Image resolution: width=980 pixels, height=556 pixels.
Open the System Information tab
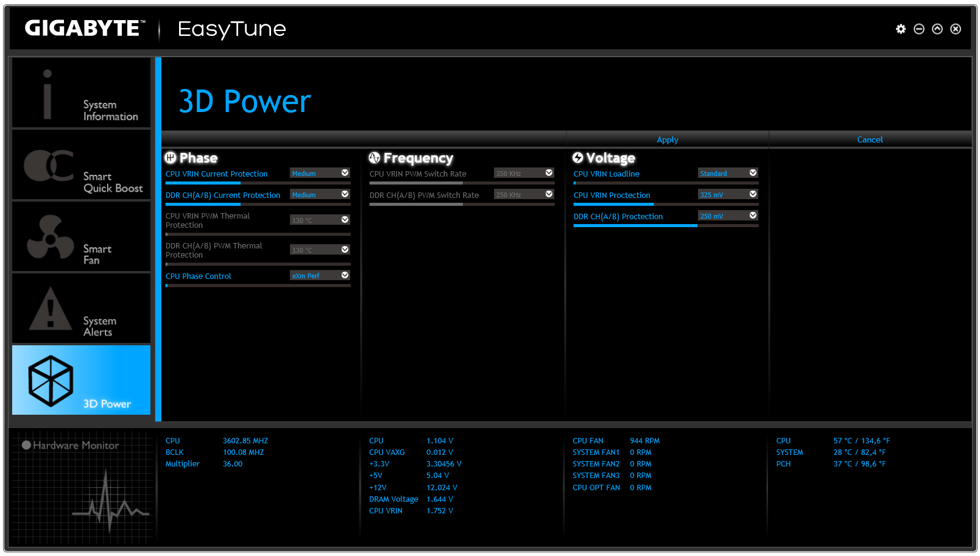[x=81, y=93]
